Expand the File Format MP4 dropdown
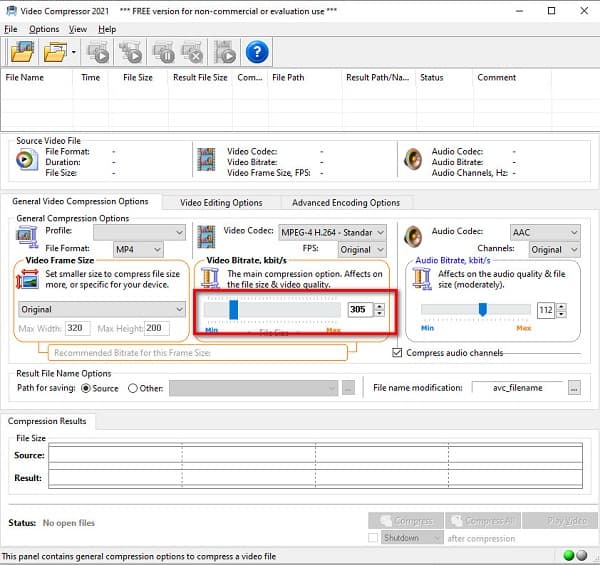Screen dimensions: 600x565 point(138,249)
